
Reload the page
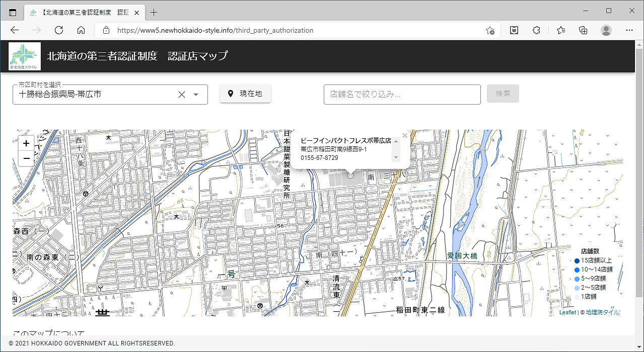pos(59,30)
